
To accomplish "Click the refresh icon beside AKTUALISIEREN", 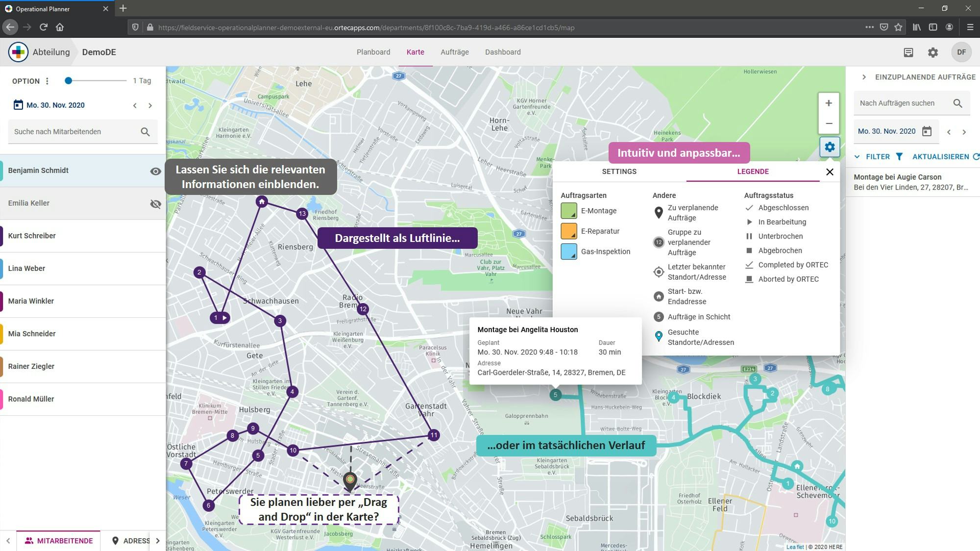I will [976, 157].
